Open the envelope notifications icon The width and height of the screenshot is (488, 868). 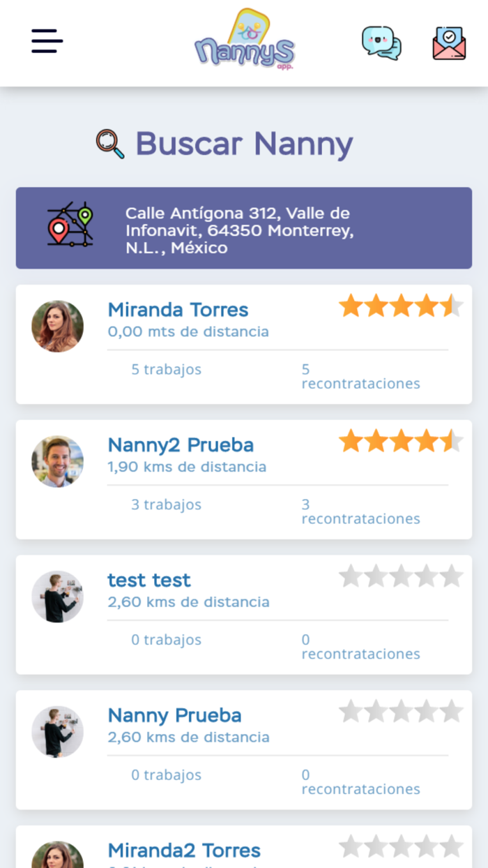pyautogui.click(x=450, y=42)
